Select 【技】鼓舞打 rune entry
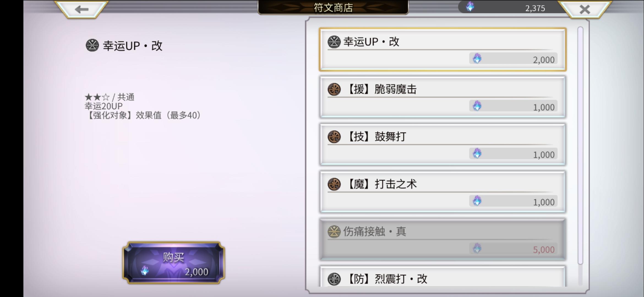The image size is (644, 297). pyautogui.click(x=443, y=144)
